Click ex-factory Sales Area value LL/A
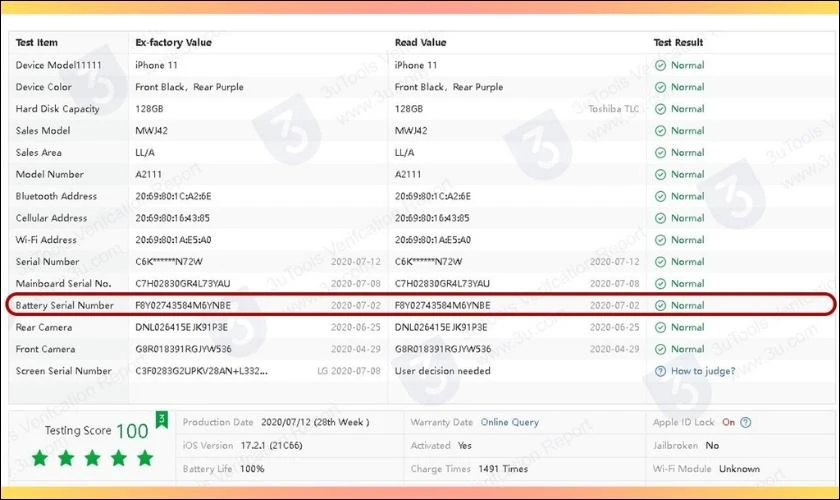 tap(145, 153)
